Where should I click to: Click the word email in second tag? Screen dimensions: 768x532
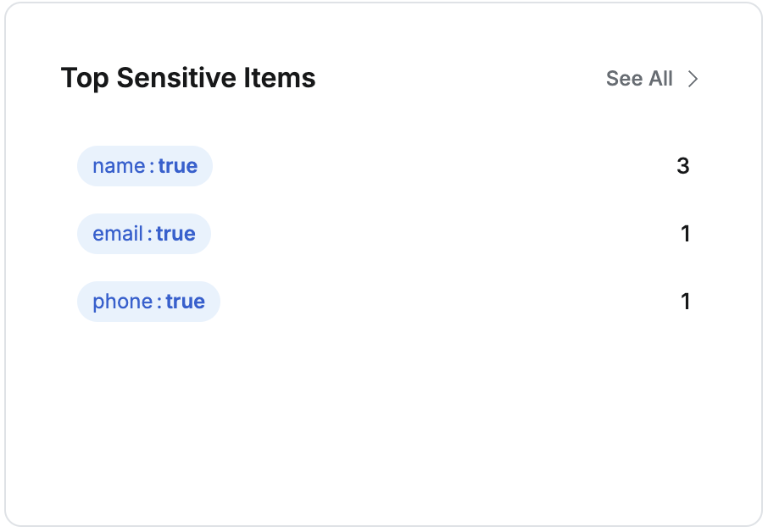click(118, 234)
